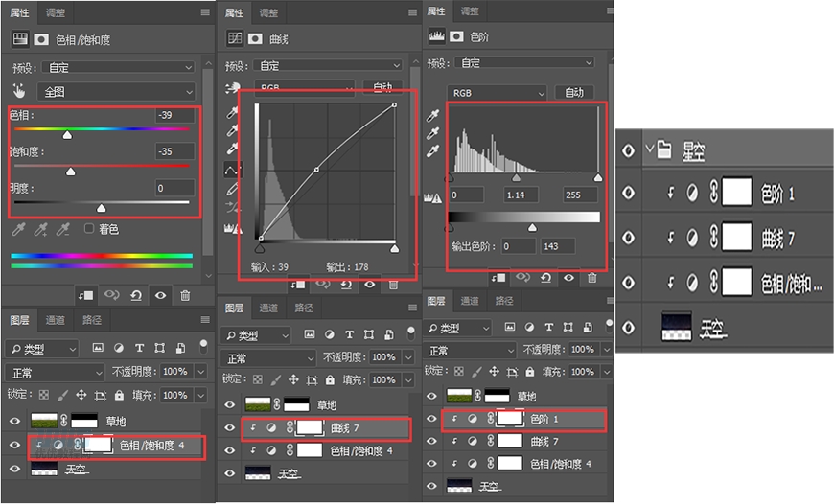Click the 自动 auto button in Curves properties
The image size is (834, 504).
(x=382, y=86)
